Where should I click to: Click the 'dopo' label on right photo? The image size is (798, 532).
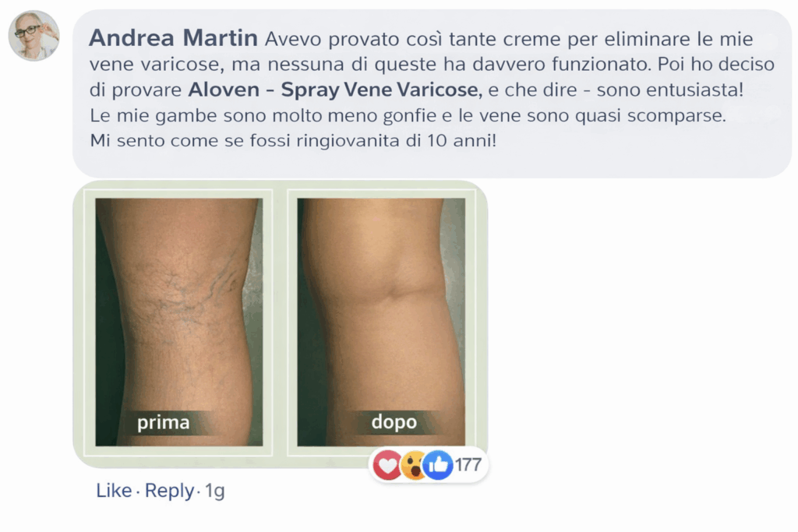pos(394,421)
